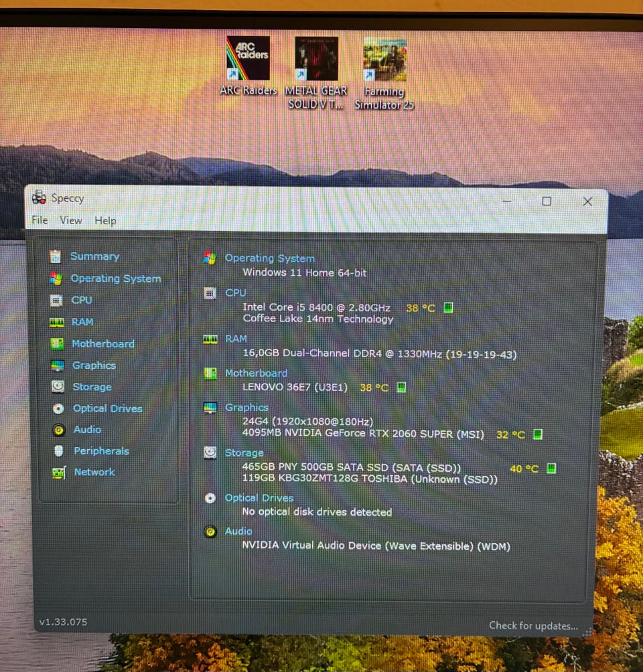Screen dimensions: 643x672
Task: Open Farming Simulator 25 desktop shortcut
Action: point(384,74)
